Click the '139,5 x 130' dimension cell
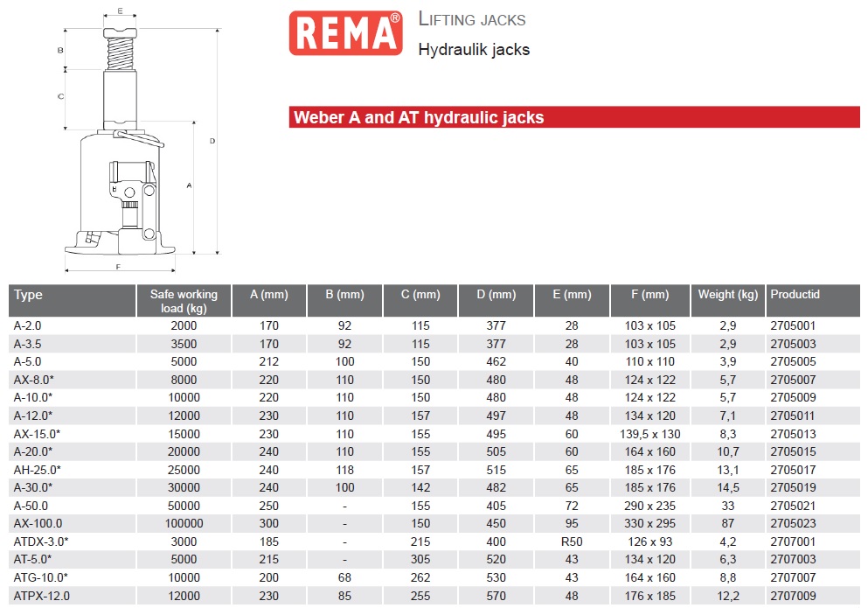This screenshot has width=868, height=608. click(649, 434)
